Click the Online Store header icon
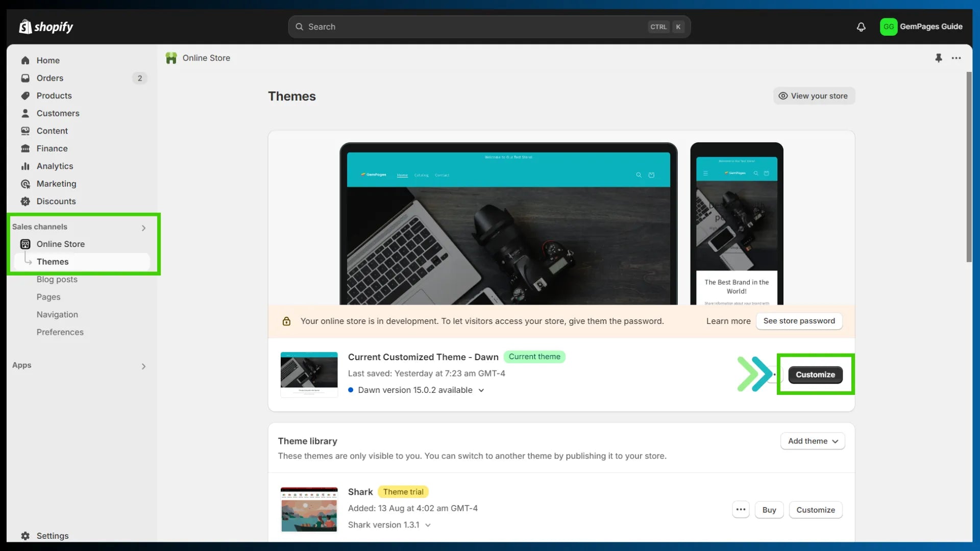Viewport: 980px width, 551px height. click(x=171, y=58)
